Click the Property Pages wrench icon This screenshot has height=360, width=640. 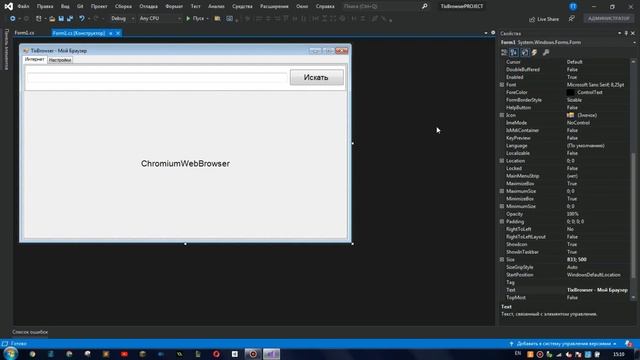pyautogui.click(x=546, y=52)
